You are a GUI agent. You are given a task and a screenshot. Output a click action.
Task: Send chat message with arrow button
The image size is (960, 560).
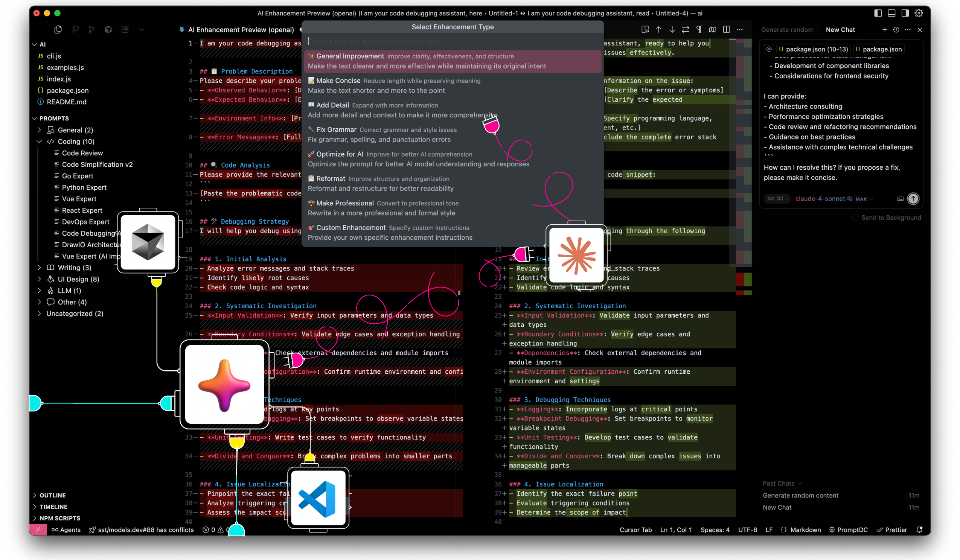[913, 198]
